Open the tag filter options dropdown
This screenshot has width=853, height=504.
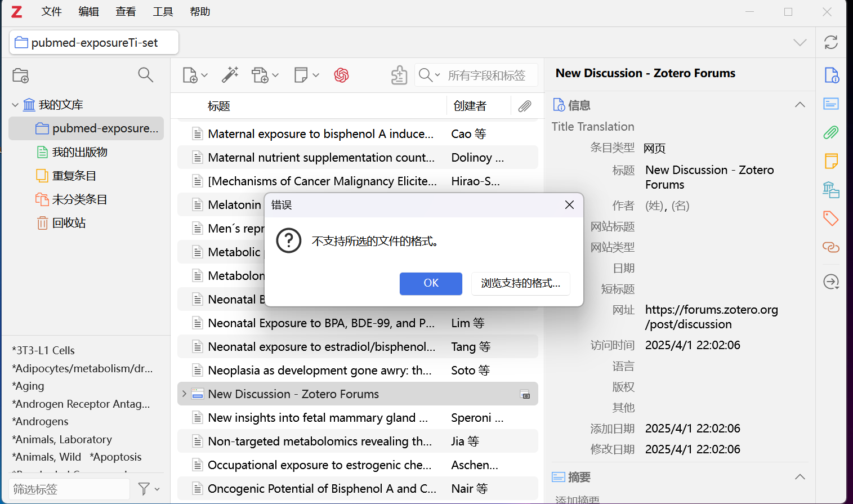[149, 489]
